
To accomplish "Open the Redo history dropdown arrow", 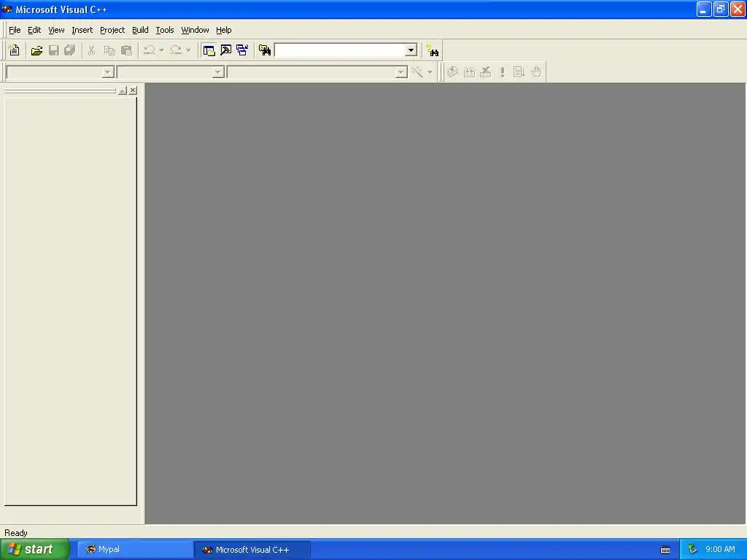I will pyautogui.click(x=189, y=50).
